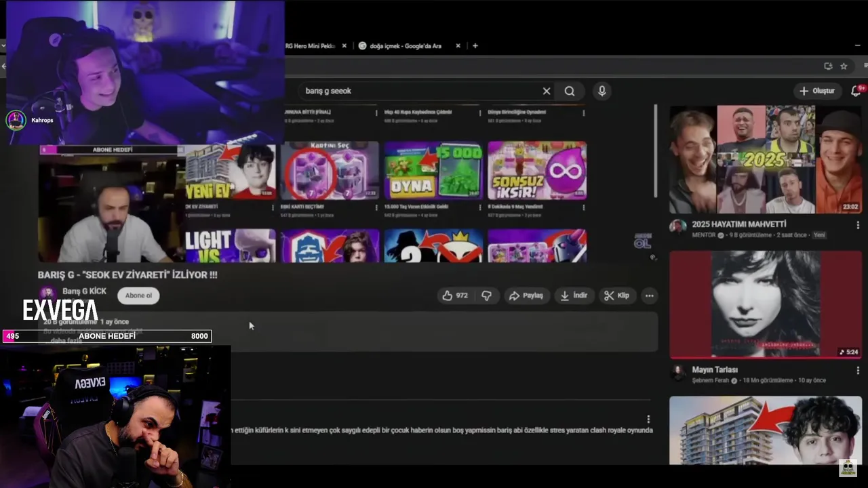
Task: Click the ABONE OL watermark in player
Action: coord(642,241)
